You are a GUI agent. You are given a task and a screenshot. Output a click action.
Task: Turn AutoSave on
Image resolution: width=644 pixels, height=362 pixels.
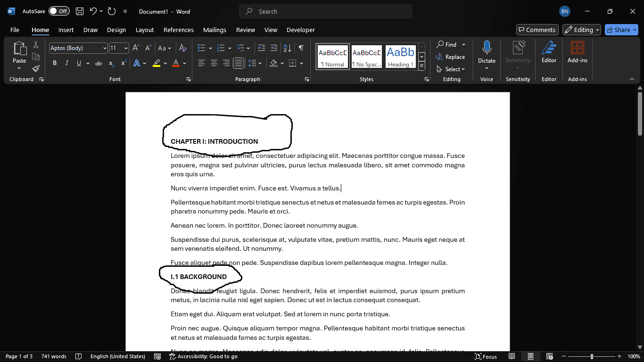tap(59, 11)
